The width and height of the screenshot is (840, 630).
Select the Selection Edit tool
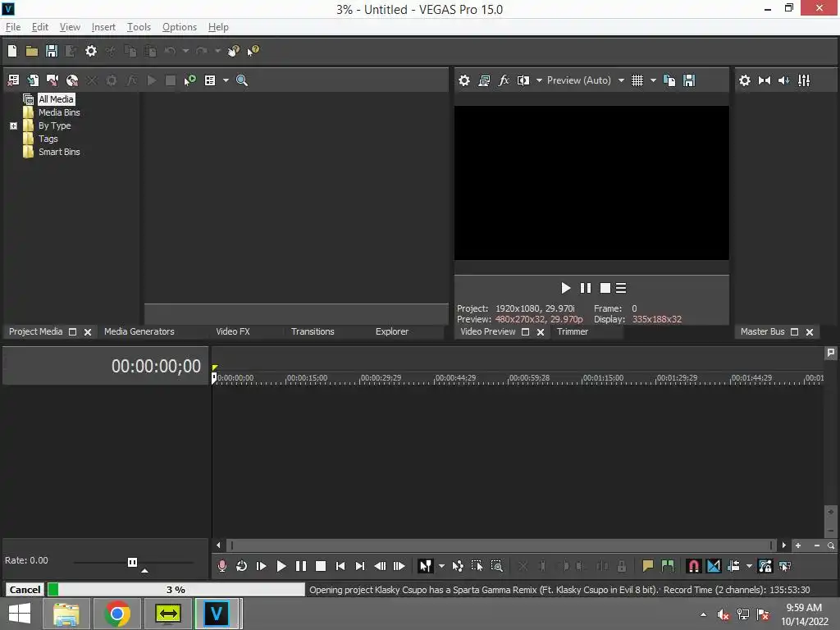477,566
